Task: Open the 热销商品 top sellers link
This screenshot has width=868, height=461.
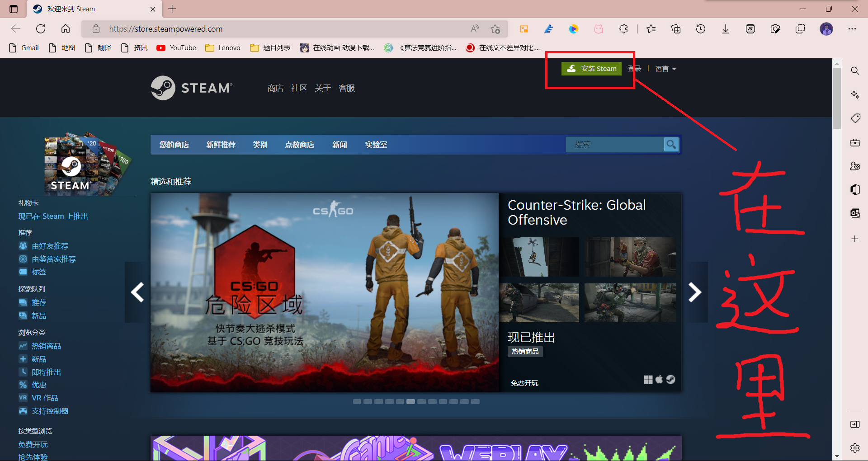Action: pyautogui.click(x=46, y=346)
